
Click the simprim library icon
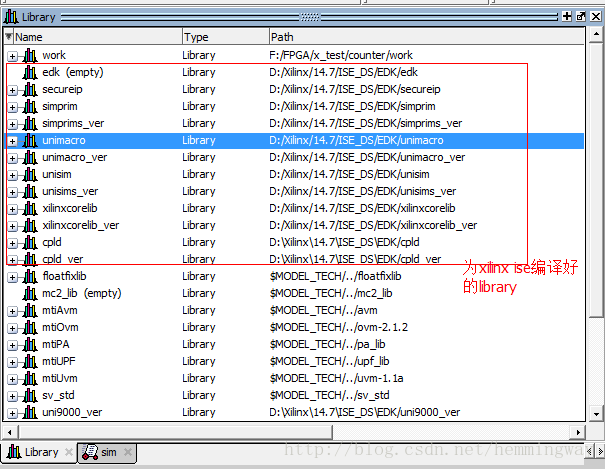pos(30,106)
